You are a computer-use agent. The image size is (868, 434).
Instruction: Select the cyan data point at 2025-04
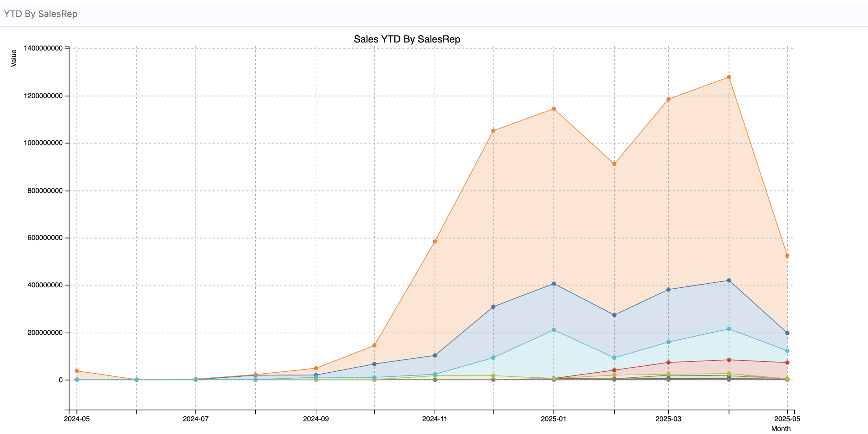click(729, 329)
